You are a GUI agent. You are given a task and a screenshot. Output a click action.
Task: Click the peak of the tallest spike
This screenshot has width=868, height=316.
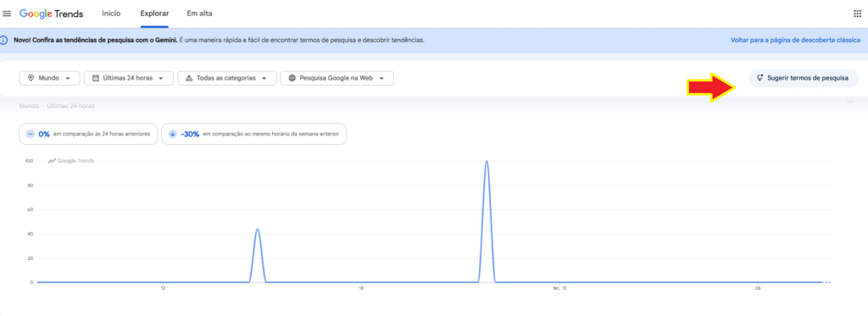coord(487,162)
